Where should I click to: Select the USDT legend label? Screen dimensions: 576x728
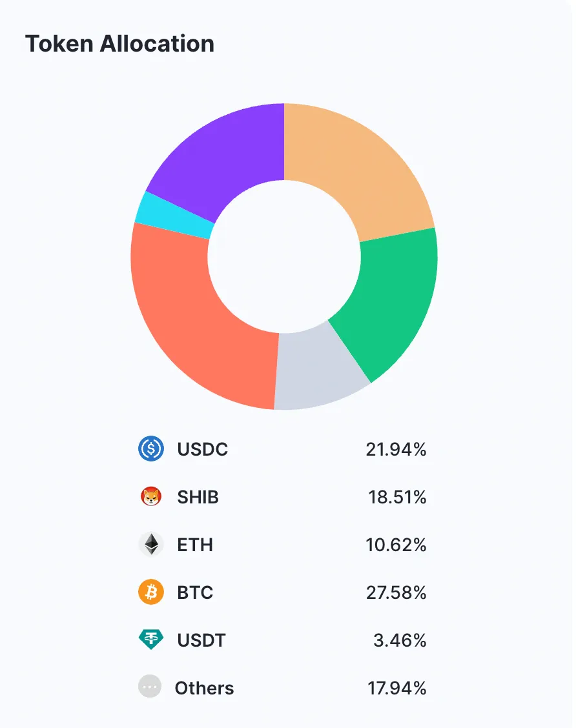[x=201, y=640]
